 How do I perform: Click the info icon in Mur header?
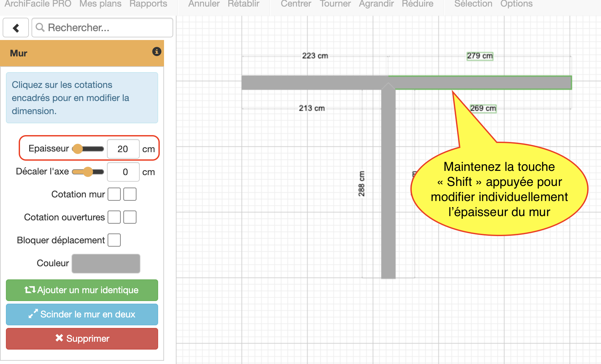pyautogui.click(x=156, y=51)
